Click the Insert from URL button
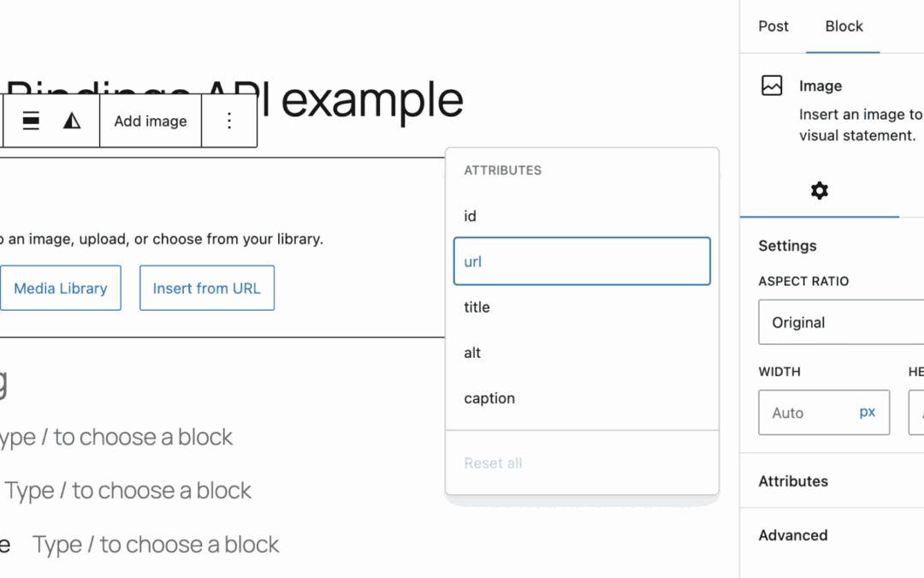The height and width of the screenshot is (578, 924). [x=206, y=288]
